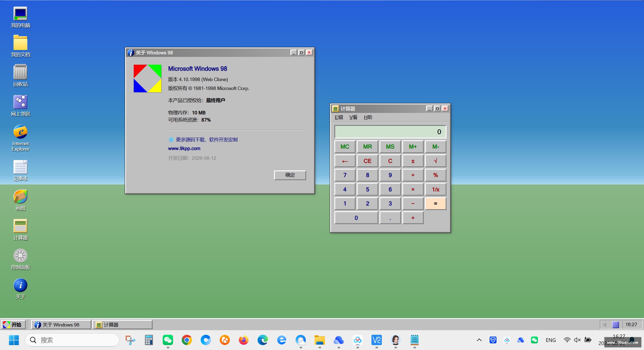Open calculator H助 menu
644x350 pixels.
pos(368,117)
